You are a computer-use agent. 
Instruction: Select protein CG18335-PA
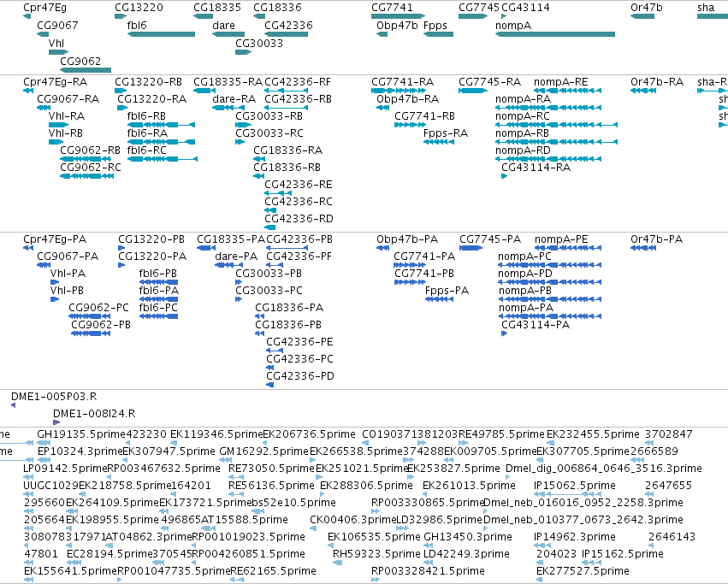pyautogui.click(x=230, y=239)
